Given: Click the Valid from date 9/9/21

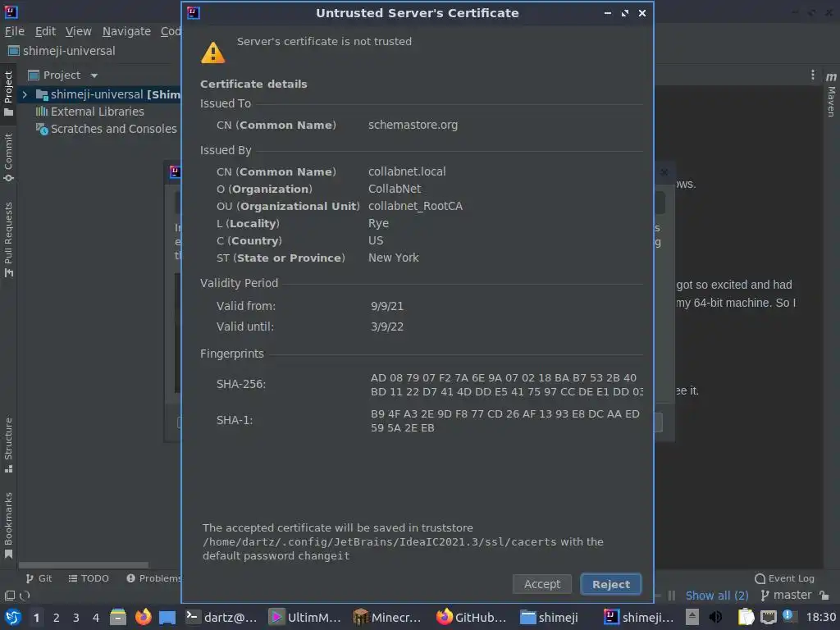Looking at the screenshot, I should point(387,306).
